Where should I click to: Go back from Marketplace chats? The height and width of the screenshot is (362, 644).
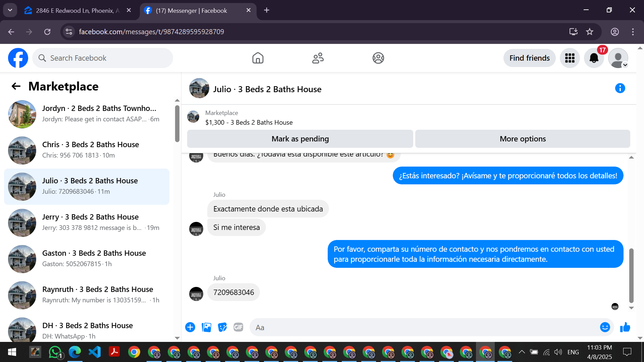click(x=16, y=86)
